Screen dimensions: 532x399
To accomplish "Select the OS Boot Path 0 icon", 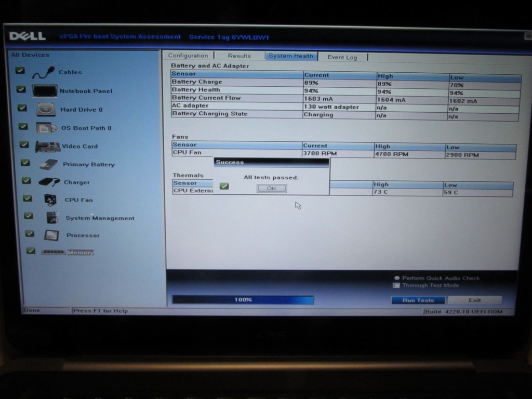I will pos(46,128).
